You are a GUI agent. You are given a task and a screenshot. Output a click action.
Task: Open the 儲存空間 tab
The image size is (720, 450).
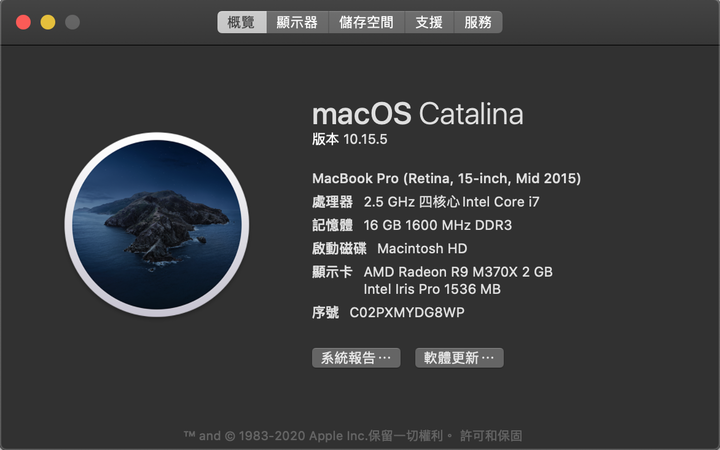pos(366,22)
